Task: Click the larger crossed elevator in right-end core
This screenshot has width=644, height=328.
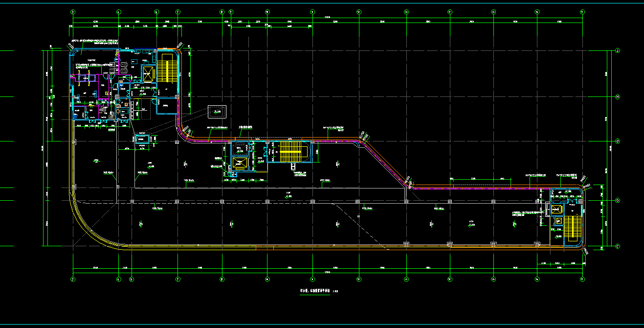Action: pos(557,210)
